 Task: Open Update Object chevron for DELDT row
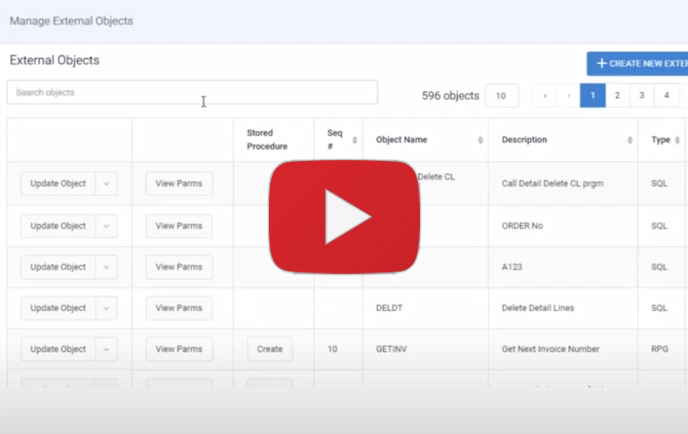107,308
